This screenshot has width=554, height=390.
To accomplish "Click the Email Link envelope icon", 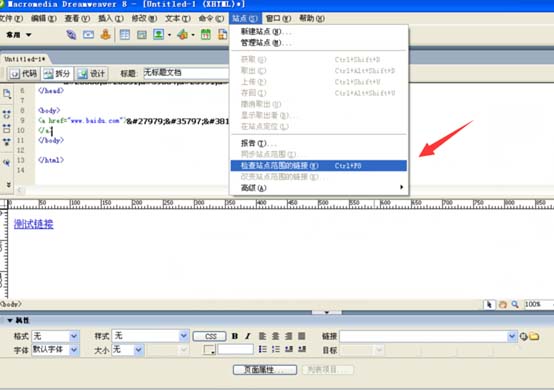I will [88, 35].
